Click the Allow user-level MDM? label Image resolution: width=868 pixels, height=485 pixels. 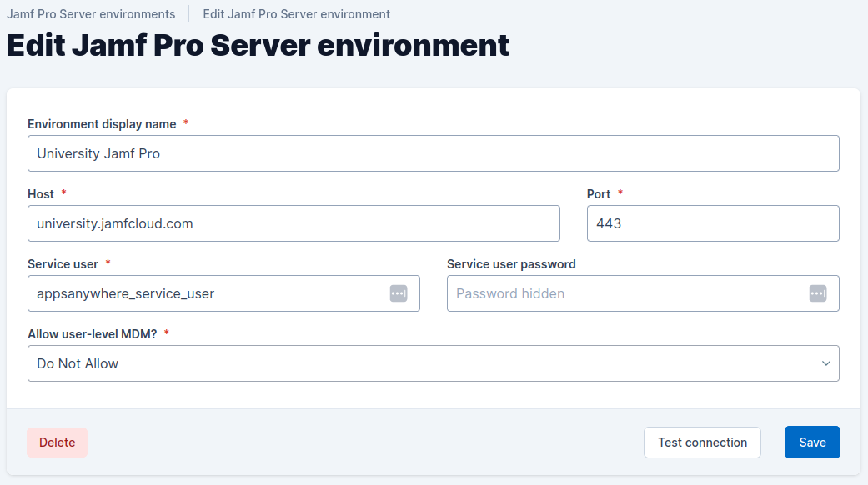pyautogui.click(x=92, y=334)
